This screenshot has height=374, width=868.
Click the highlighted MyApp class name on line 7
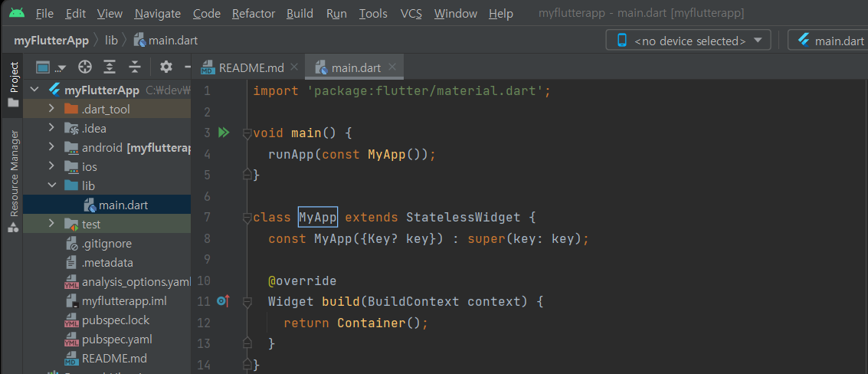click(x=318, y=217)
